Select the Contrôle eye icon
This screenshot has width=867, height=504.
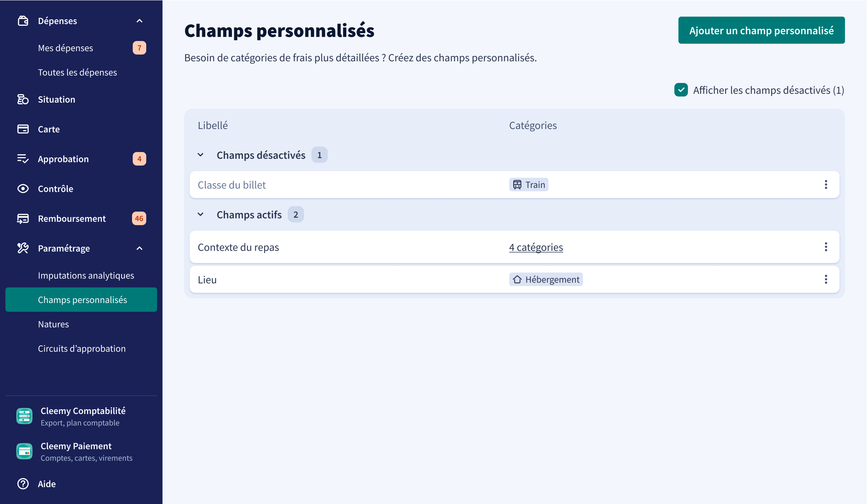[23, 189]
